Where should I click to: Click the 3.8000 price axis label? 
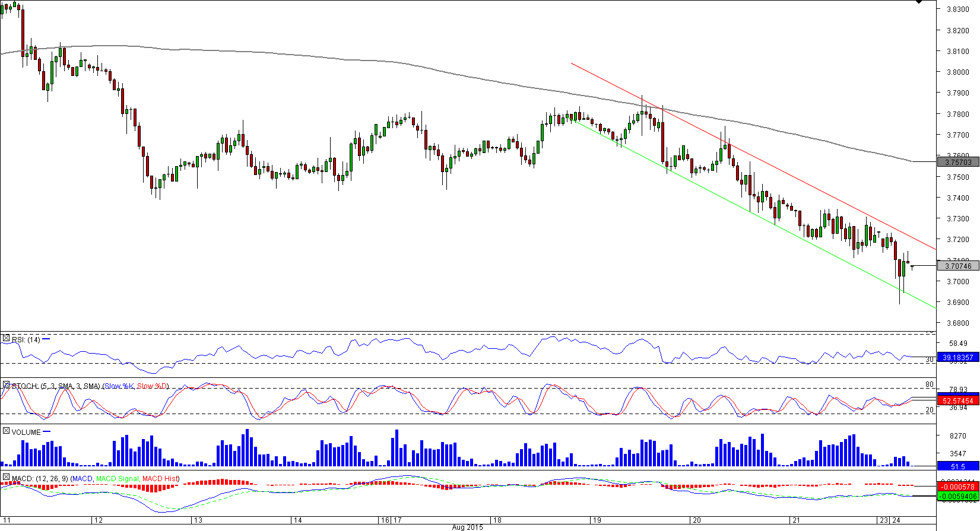coord(957,72)
